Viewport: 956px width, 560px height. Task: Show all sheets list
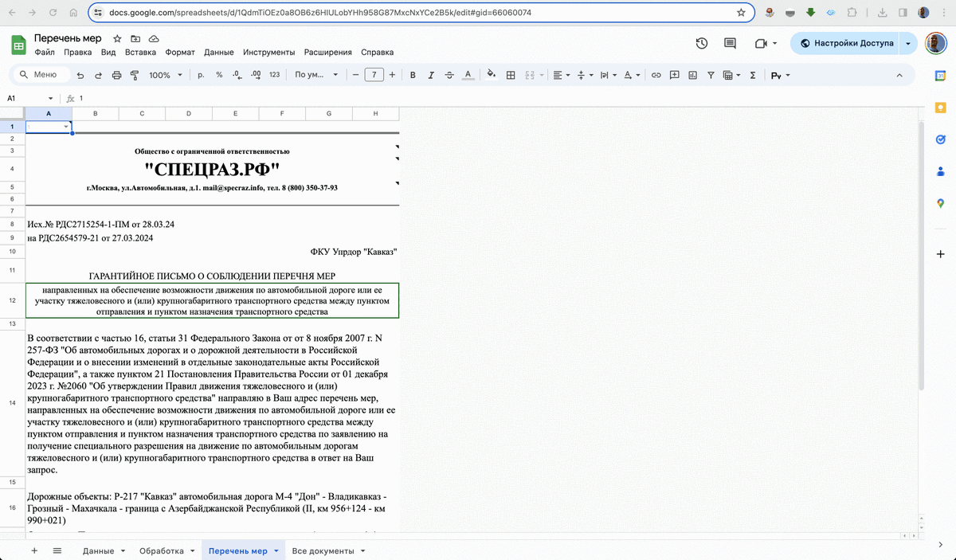(x=57, y=550)
